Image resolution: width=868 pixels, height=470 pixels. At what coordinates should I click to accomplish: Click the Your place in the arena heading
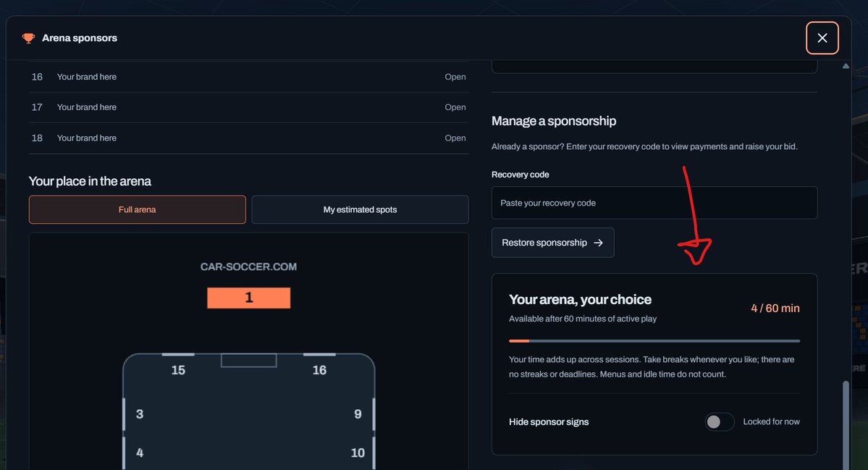click(90, 181)
